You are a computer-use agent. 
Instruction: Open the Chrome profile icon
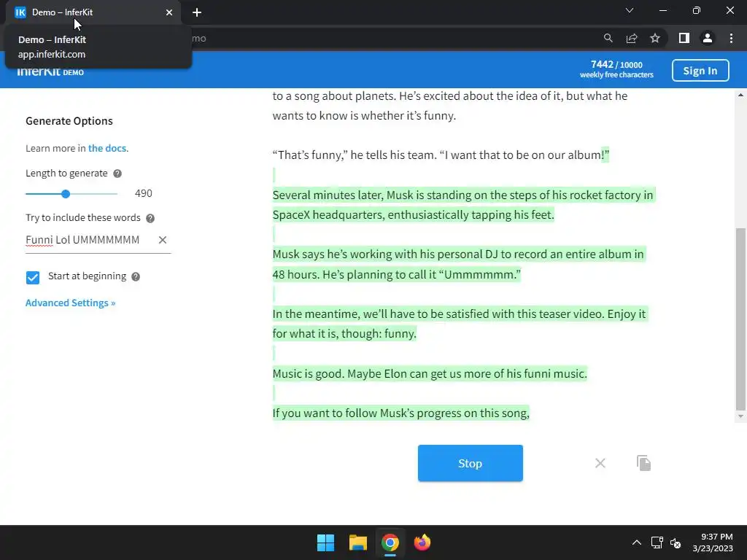click(x=708, y=38)
